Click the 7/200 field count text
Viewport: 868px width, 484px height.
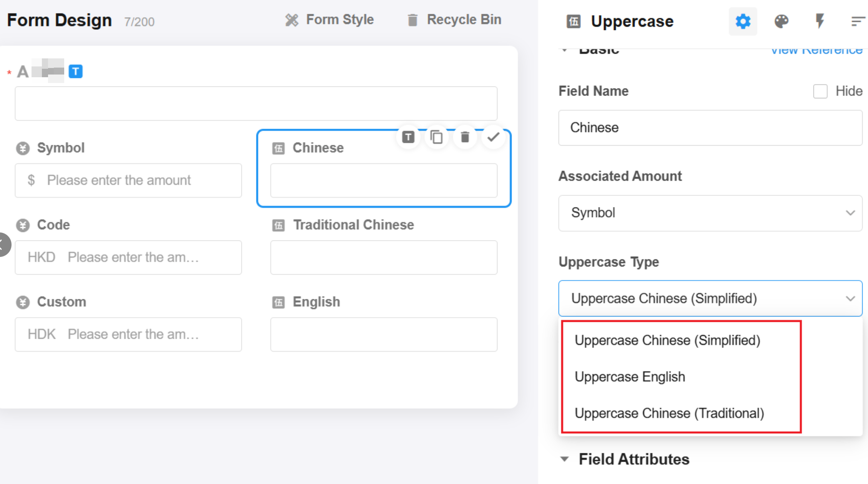(139, 22)
